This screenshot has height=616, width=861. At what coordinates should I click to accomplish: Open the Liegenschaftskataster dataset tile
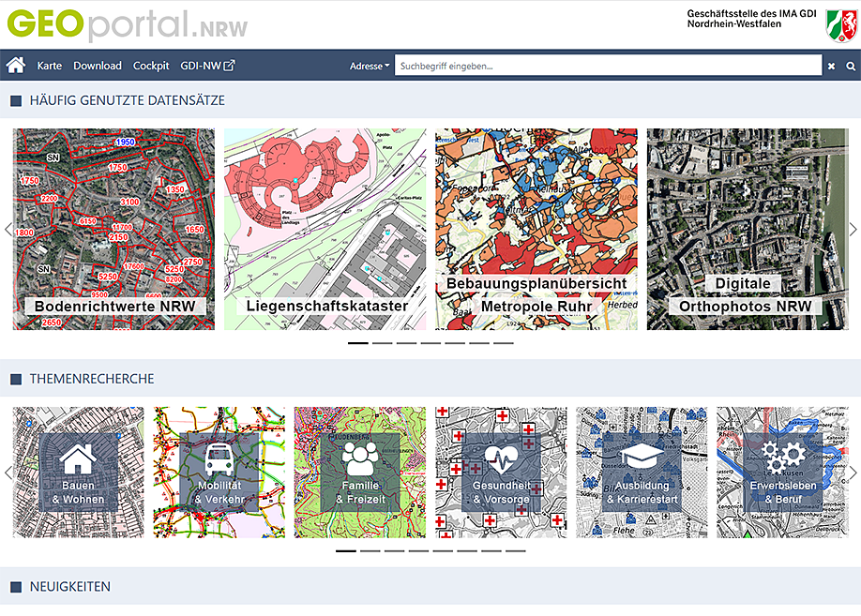325,229
